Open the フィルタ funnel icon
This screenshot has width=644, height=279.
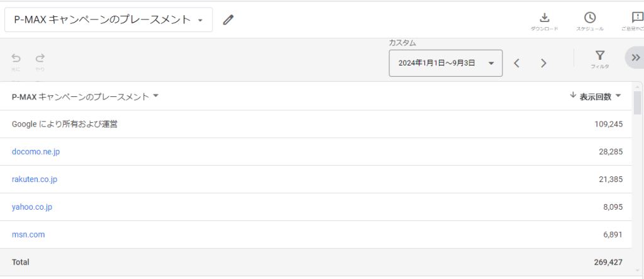[x=600, y=56]
